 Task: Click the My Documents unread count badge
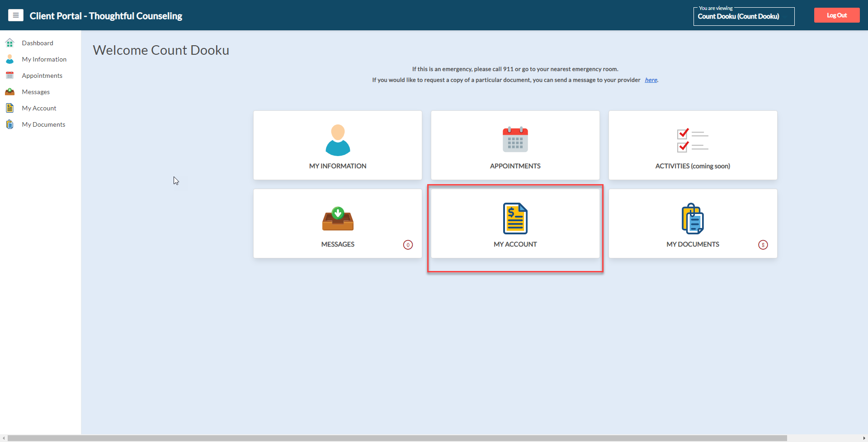[x=763, y=245]
